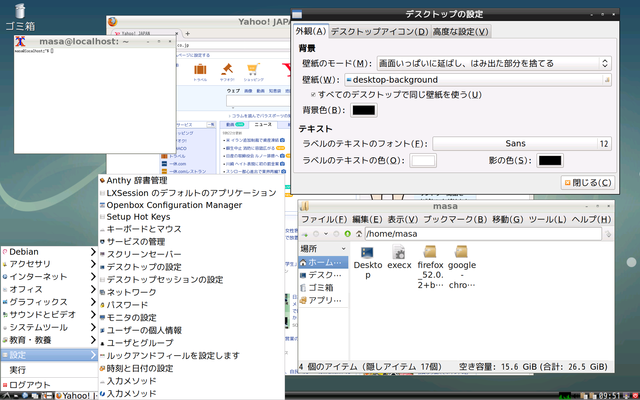
Task: Select デスクトップの設定 menu entry
Action: [191, 267]
